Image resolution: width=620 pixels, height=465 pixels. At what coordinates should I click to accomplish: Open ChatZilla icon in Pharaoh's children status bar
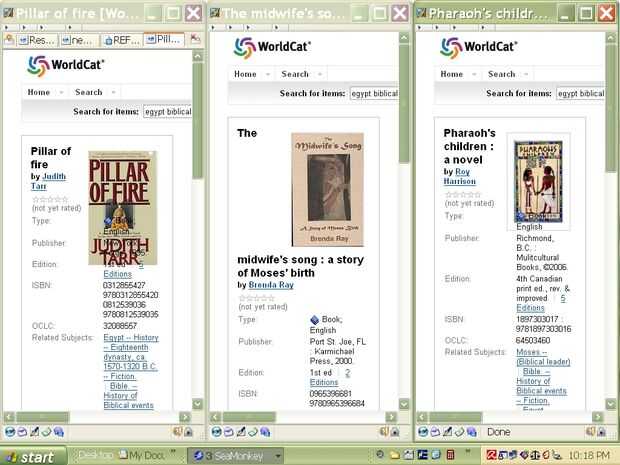pos(472,432)
